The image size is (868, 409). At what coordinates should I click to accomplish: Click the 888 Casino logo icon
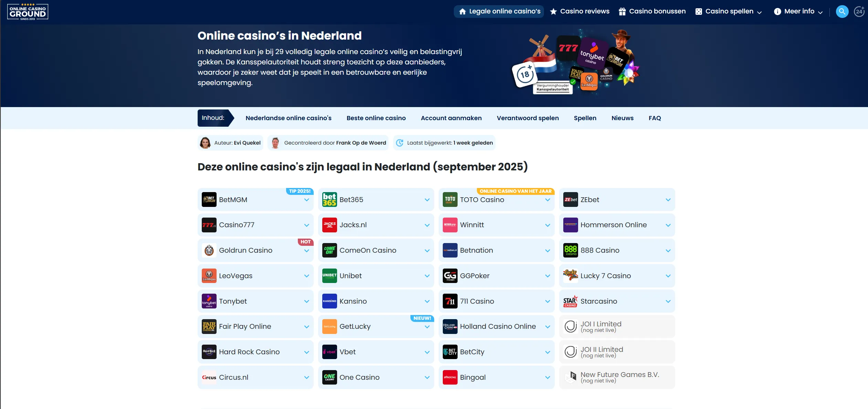(x=571, y=250)
